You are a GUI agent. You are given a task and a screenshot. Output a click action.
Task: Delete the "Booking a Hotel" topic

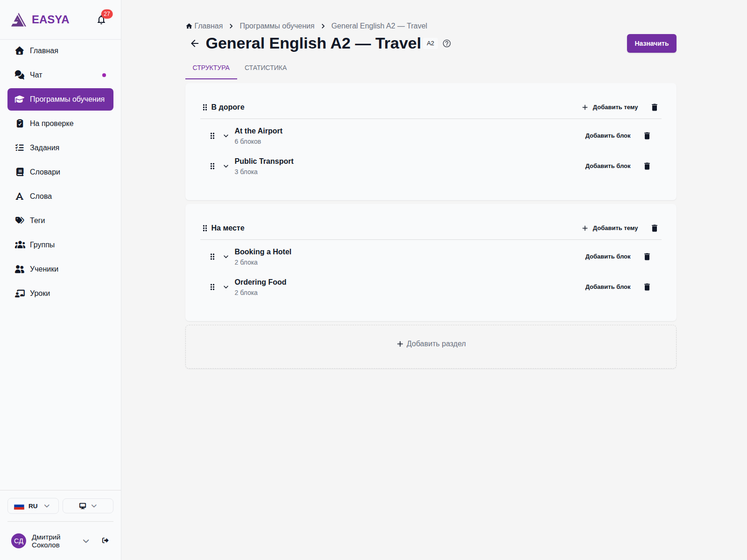pyautogui.click(x=647, y=257)
